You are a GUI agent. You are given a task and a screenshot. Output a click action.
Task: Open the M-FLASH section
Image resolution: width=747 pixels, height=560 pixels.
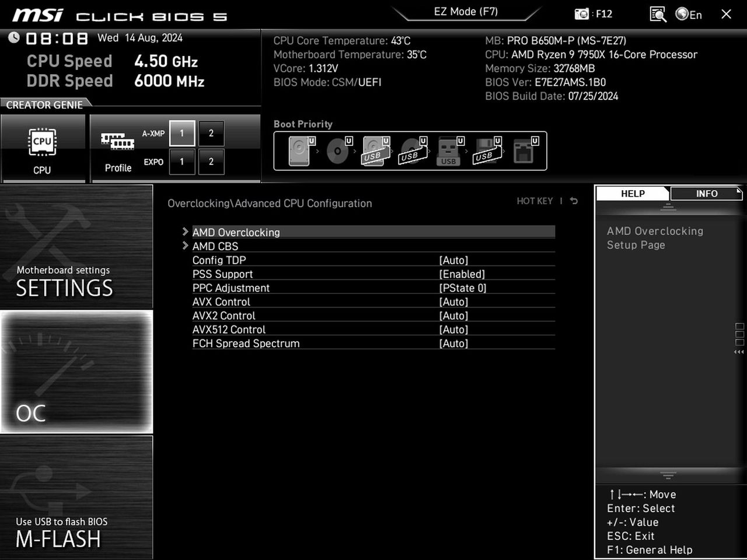click(76, 498)
